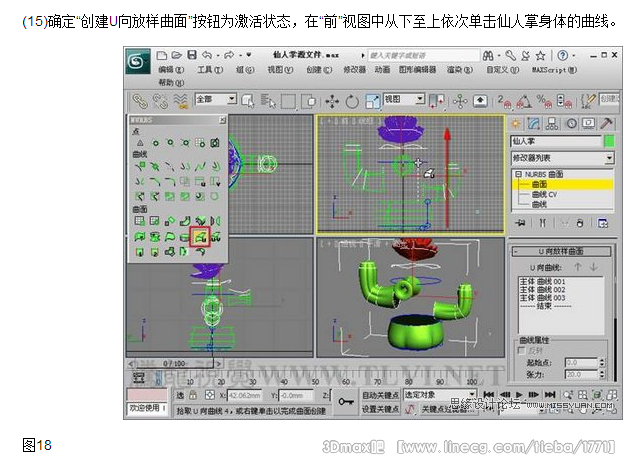The image size is (644, 464).
Task: Click the first curve tool in NURBS curve section
Action: pos(140,166)
